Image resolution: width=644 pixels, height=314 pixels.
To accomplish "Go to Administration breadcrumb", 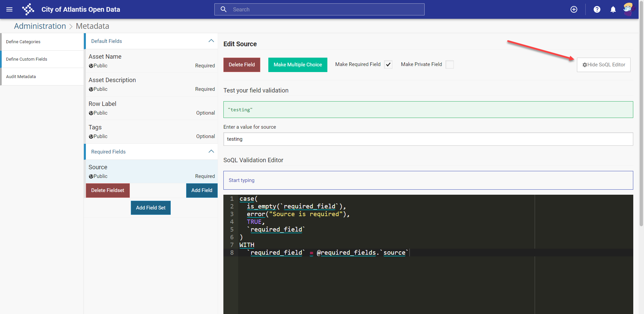I will coord(40,26).
